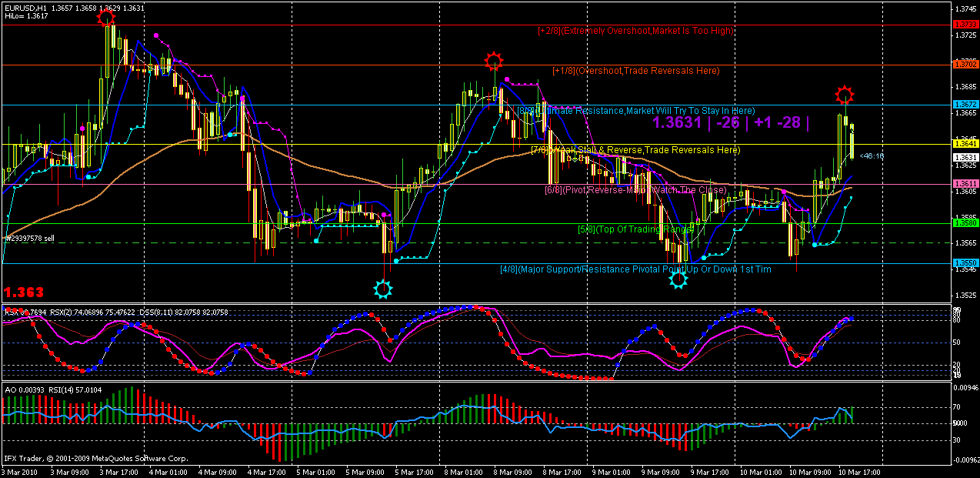Select the orange 1.3702 price label
The width and height of the screenshot is (980, 478).
(x=965, y=65)
